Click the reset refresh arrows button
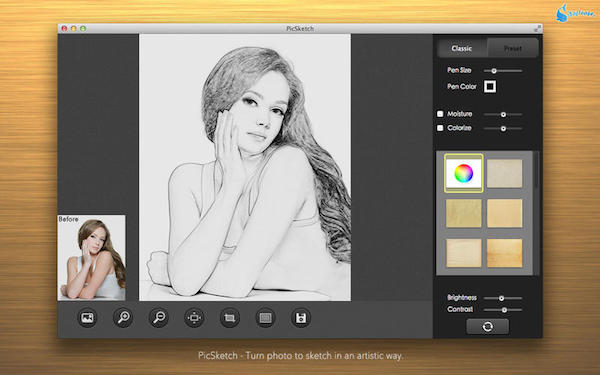The image size is (600, 375). point(488,327)
